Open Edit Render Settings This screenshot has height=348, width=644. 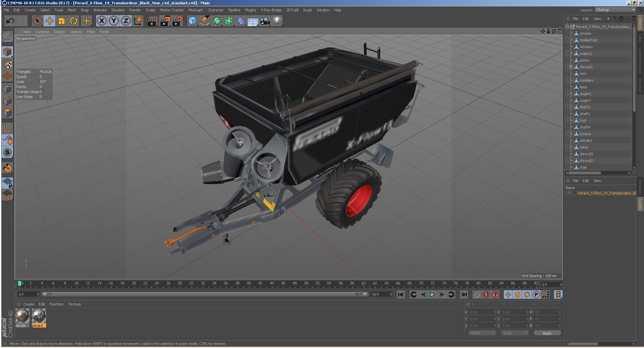point(177,21)
